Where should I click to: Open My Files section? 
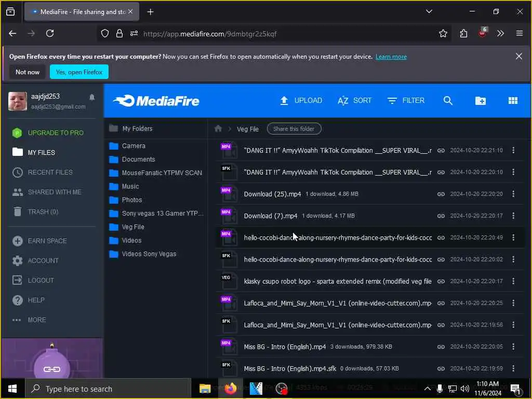click(34, 152)
